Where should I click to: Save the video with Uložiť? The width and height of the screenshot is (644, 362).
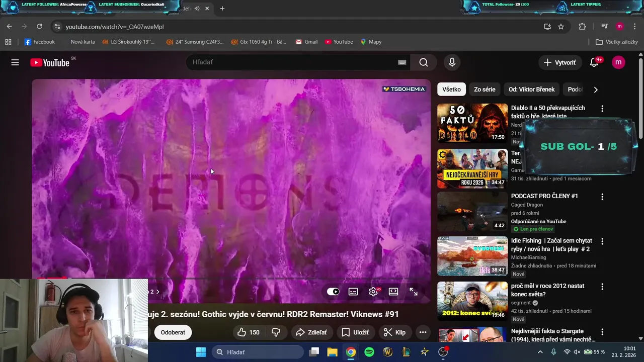point(355,332)
